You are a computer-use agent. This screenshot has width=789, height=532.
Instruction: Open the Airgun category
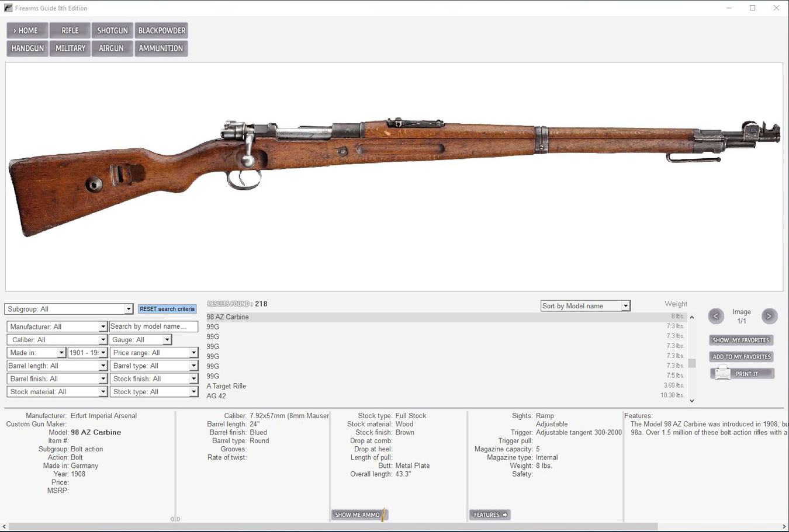pos(112,48)
